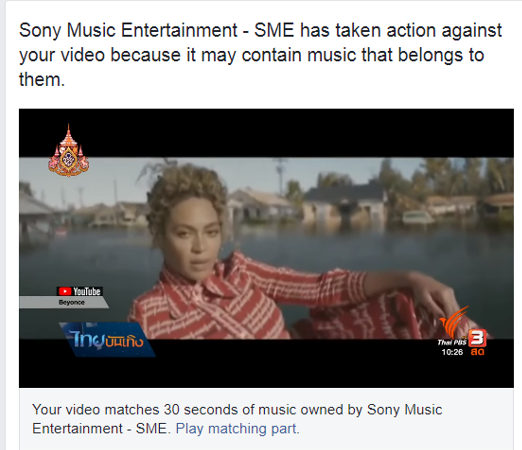Open the video thumbnail preview

(x=266, y=248)
